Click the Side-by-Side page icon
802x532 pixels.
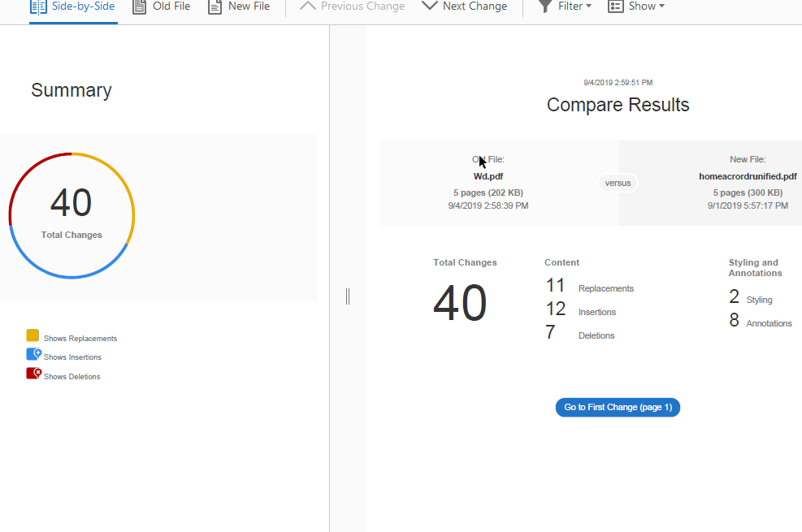pyautogui.click(x=38, y=6)
